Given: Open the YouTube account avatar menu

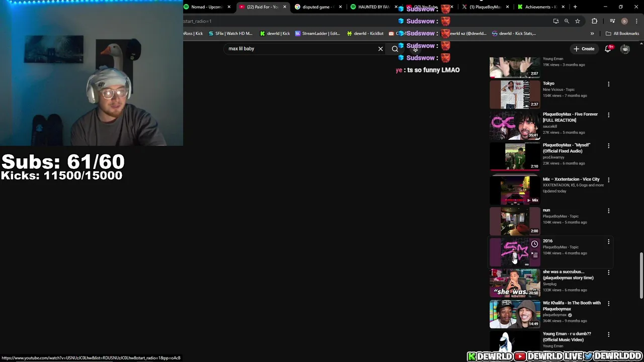Looking at the screenshot, I should (x=625, y=49).
